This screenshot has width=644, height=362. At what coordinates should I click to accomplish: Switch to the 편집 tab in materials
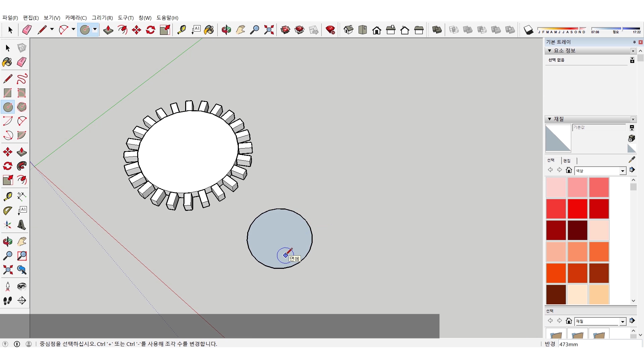coord(567,161)
